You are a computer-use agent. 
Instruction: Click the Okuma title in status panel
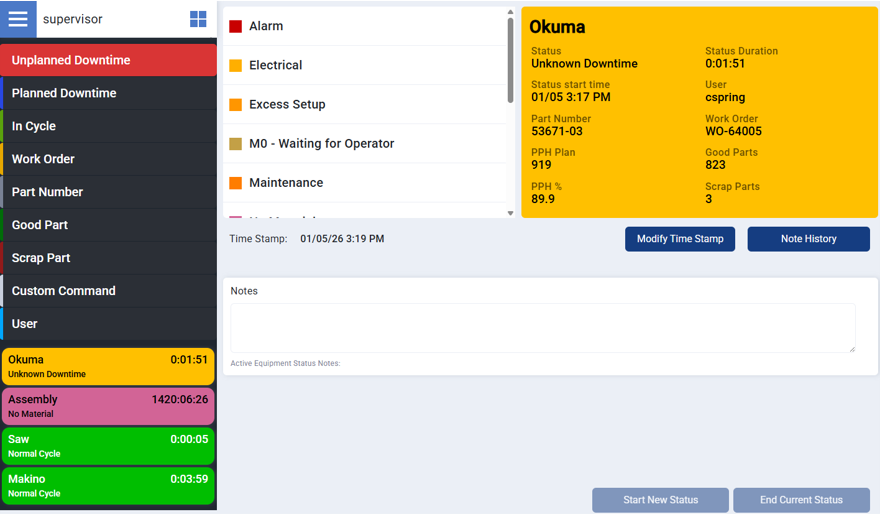click(557, 27)
